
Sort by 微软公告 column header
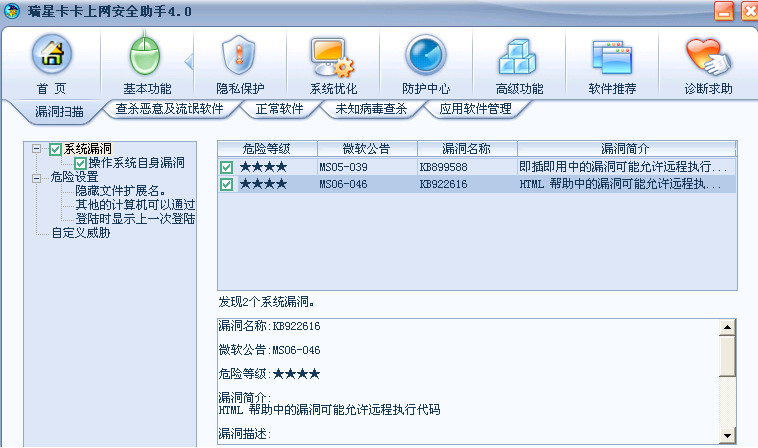[367, 148]
